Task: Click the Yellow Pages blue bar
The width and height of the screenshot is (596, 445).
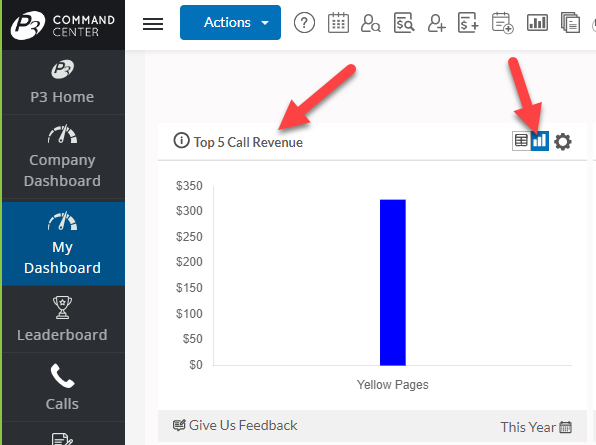Action: coord(393,282)
